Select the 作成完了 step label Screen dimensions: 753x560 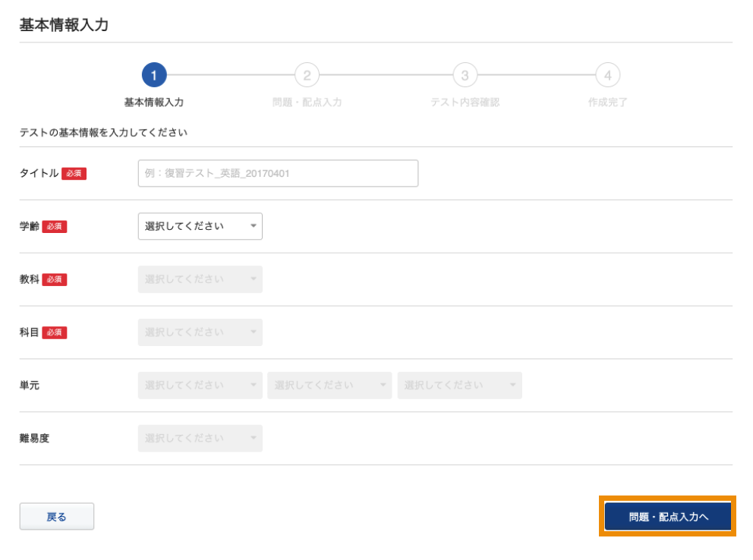click(607, 102)
